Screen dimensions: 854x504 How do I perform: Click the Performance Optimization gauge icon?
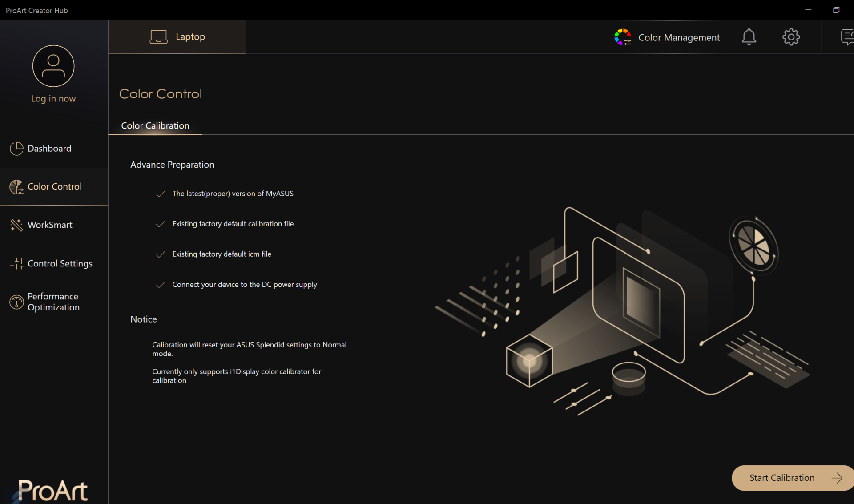(x=16, y=302)
